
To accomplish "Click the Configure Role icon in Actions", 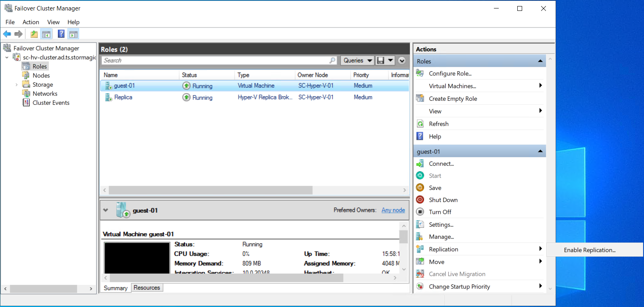I will 420,73.
